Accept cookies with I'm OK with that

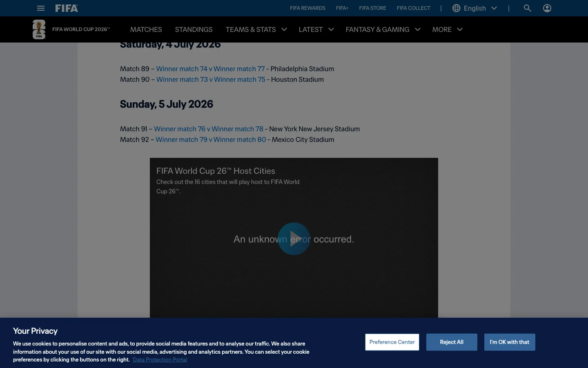point(510,342)
